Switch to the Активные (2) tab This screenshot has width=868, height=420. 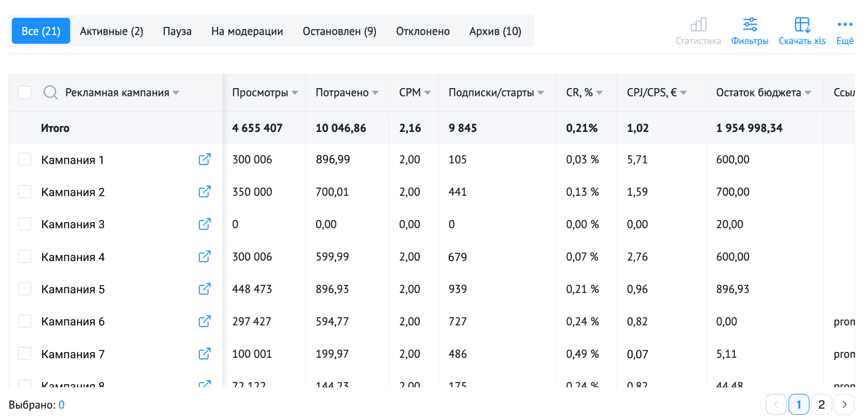click(111, 31)
